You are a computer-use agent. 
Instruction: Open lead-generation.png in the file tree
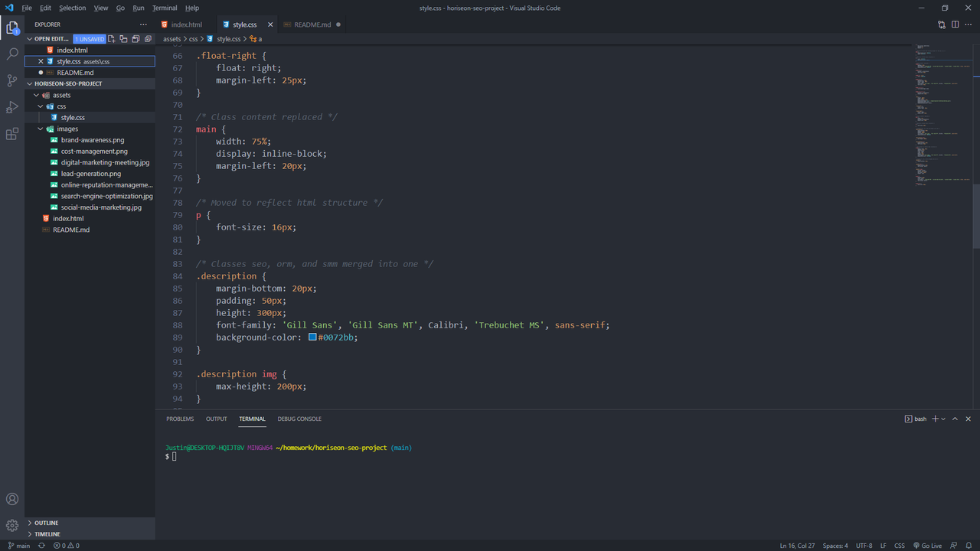point(90,174)
